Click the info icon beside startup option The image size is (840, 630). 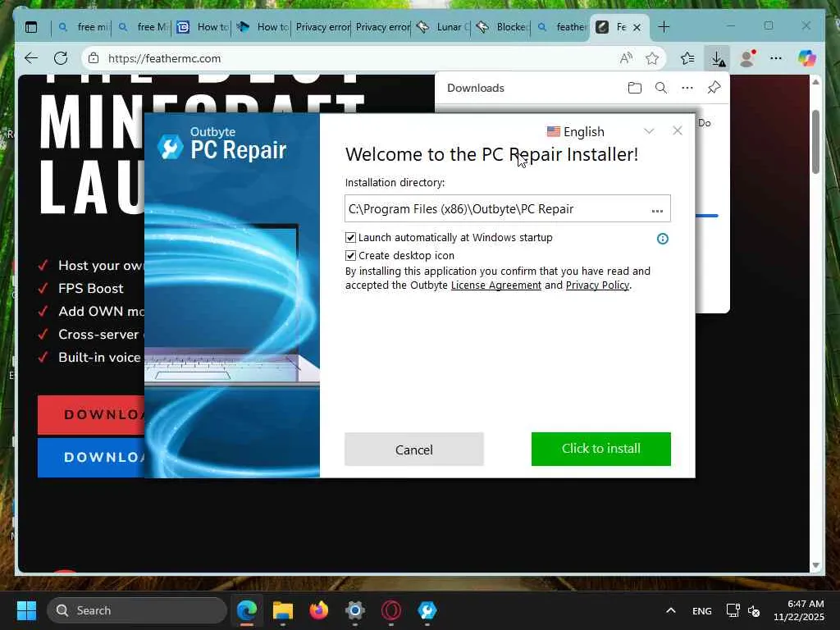pyautogui.click(x=663, y=239)
